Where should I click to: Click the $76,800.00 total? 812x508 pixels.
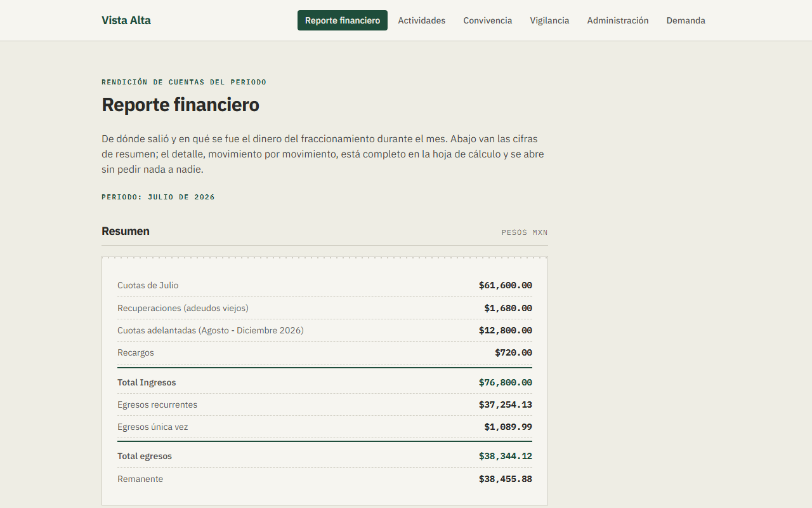tap(506, 382)
